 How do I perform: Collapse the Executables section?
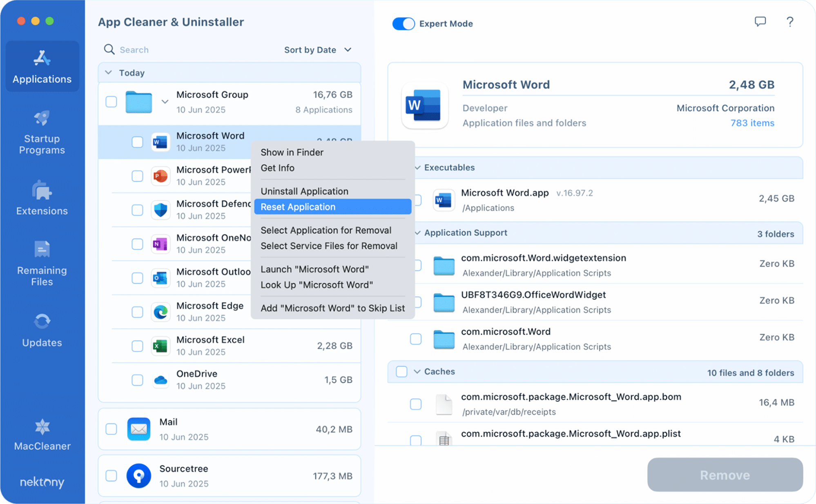[x=417, y=167]
